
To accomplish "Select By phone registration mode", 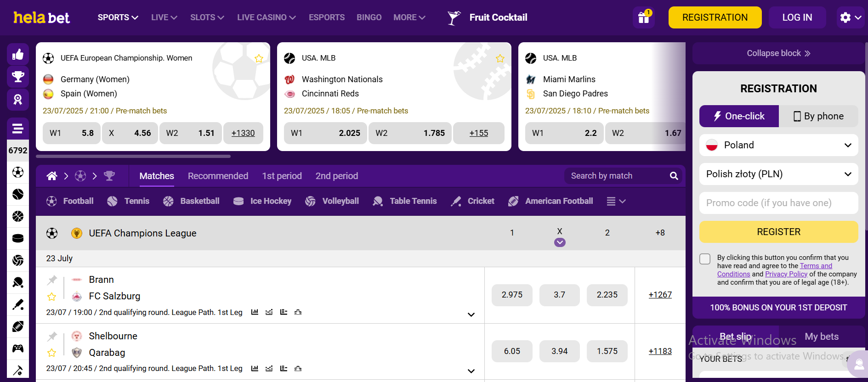I will tap(818, 116).
